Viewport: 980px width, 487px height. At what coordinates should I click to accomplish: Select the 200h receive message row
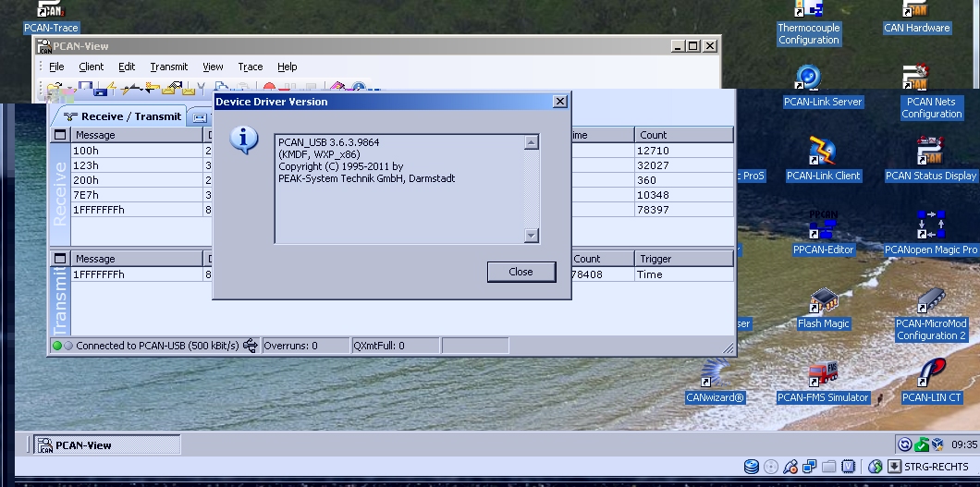point(402,180)
